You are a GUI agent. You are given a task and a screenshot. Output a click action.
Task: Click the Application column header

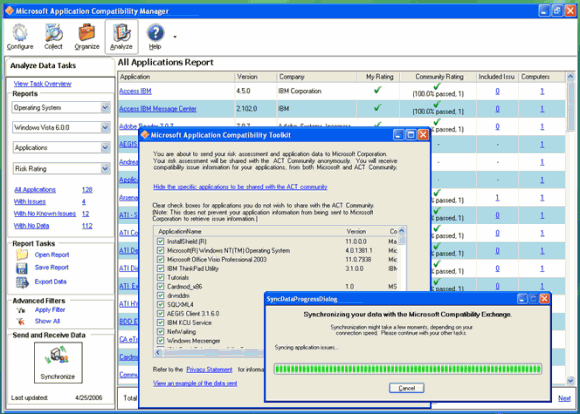[176, 77]
